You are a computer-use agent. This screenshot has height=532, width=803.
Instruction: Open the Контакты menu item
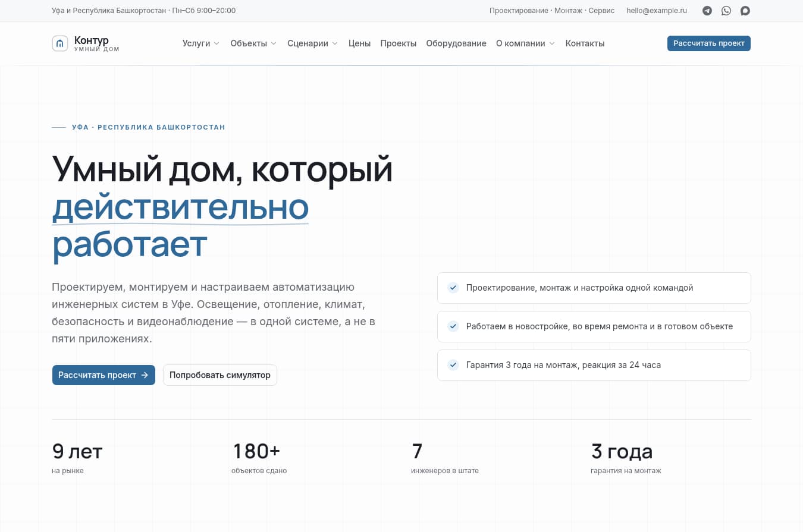pyautogui.click(x=585, y=43)
